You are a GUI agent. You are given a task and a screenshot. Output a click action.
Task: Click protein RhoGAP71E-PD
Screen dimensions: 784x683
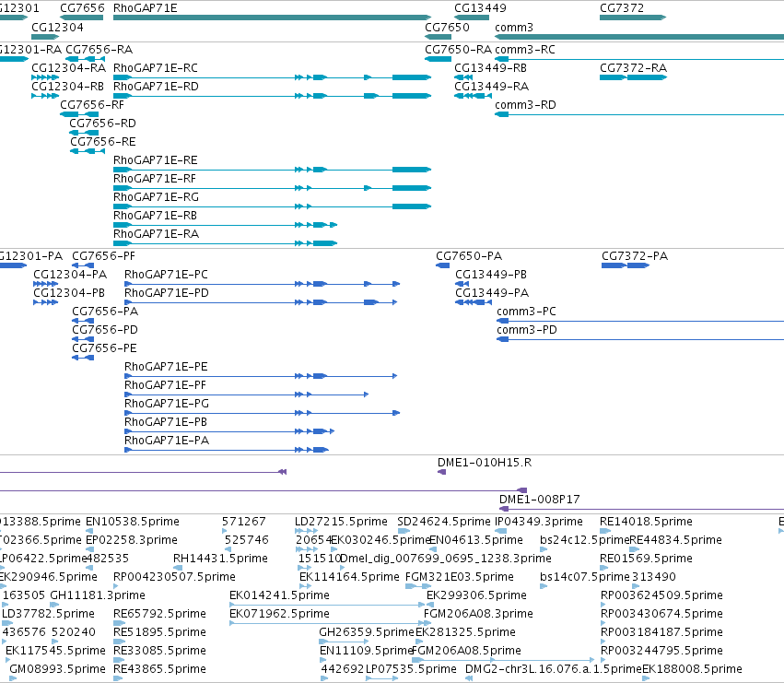(x=261, y=302)
